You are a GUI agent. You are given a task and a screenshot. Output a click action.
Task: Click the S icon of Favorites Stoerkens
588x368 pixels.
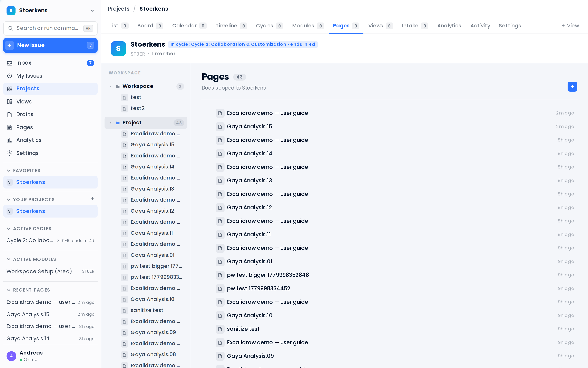9,182
